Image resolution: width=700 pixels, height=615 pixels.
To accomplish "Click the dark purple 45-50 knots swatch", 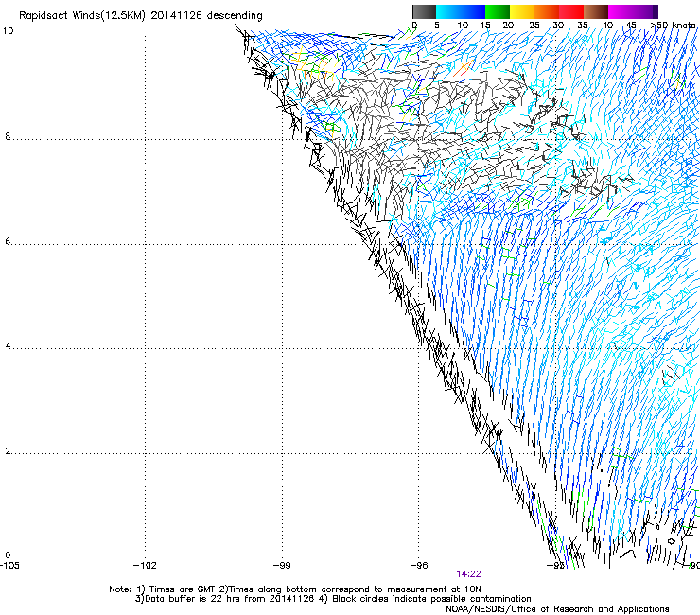I will pyautogui.click(x=645, y=11).
